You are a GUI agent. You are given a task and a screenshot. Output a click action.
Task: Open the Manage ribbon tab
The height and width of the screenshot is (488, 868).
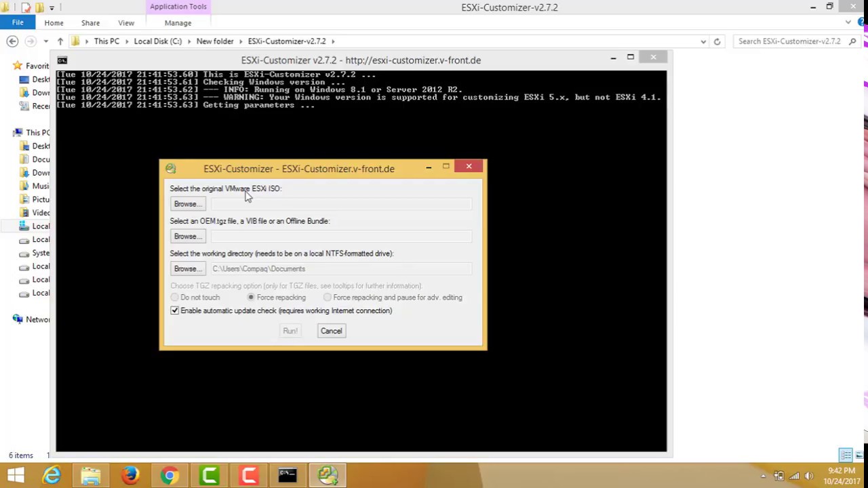pyautogui.click(x=178, y=23)
